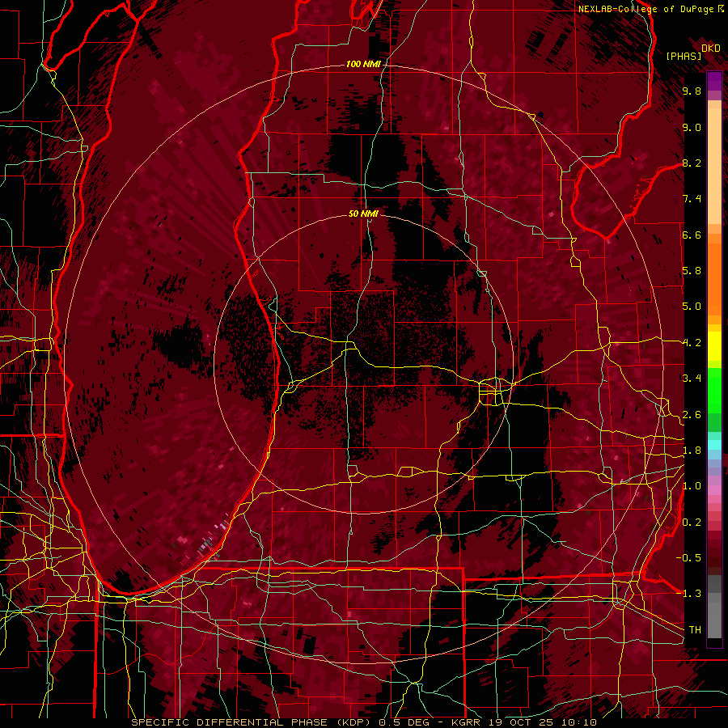Click the 8.2 value on the color scale
Screen dimensions: 728x728
coord(692,163)
